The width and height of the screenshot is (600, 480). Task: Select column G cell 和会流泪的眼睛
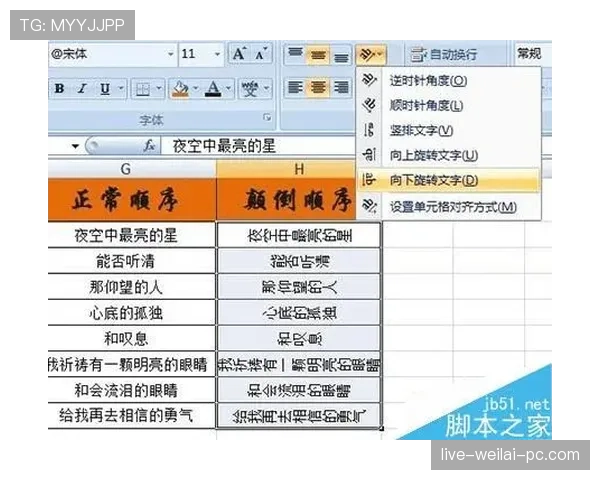[x=132, y=390]
